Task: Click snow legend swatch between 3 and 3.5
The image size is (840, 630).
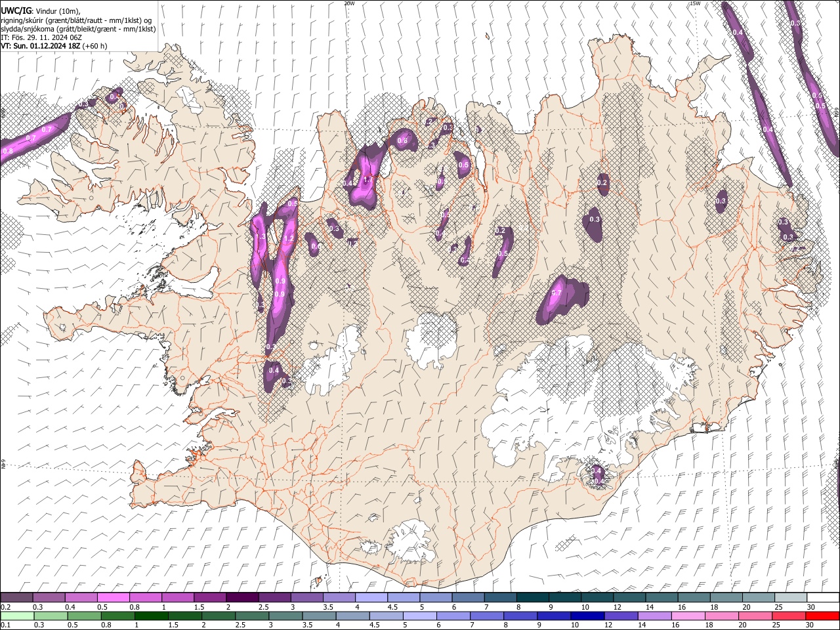Action: pyautogui.click(x=306, y=597)
